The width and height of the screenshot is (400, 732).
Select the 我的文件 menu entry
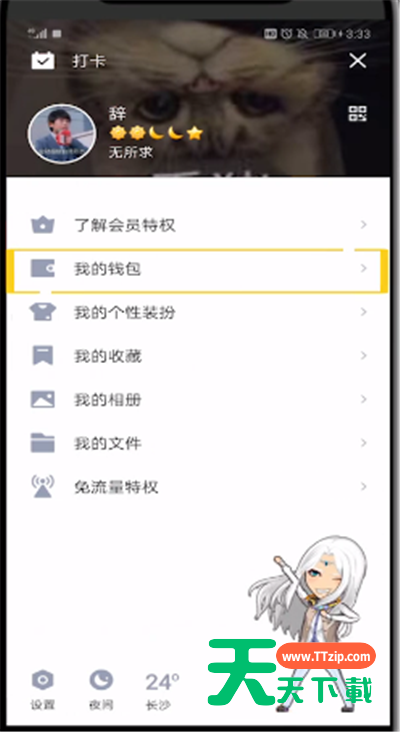198,443
